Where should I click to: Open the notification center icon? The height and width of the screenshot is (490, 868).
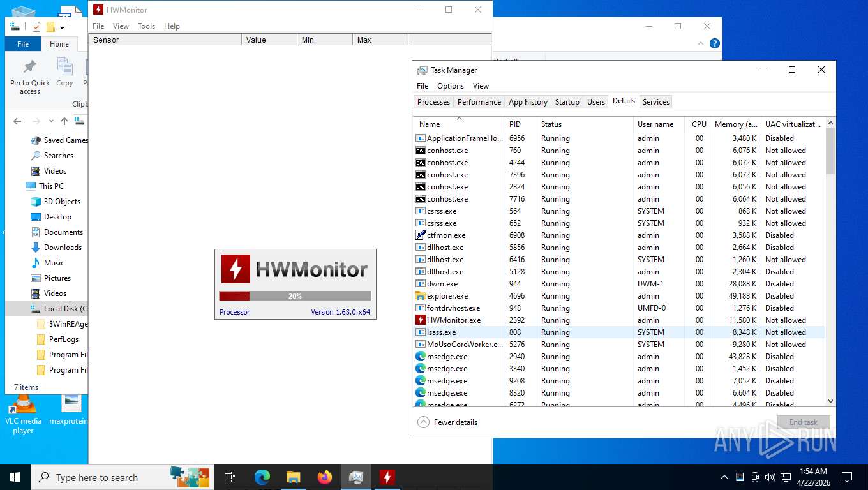[847, 477]
